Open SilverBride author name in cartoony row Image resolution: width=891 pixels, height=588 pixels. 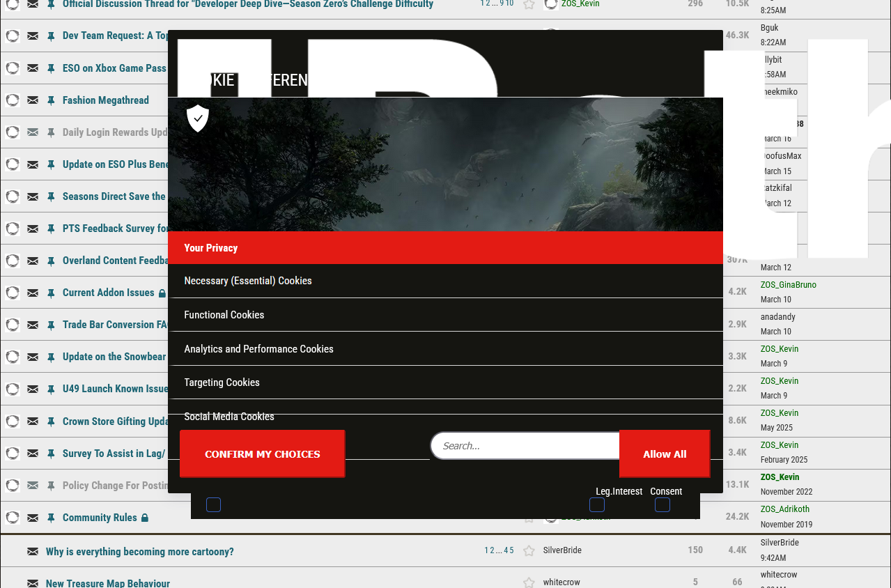pyautogui.click(x=562, y=550)
